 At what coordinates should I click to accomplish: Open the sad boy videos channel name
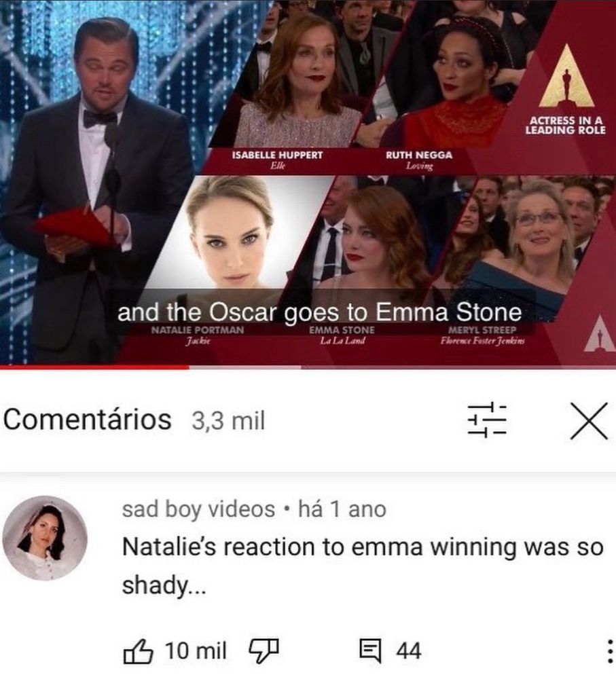pyautogui.click(x=198, y=509)
